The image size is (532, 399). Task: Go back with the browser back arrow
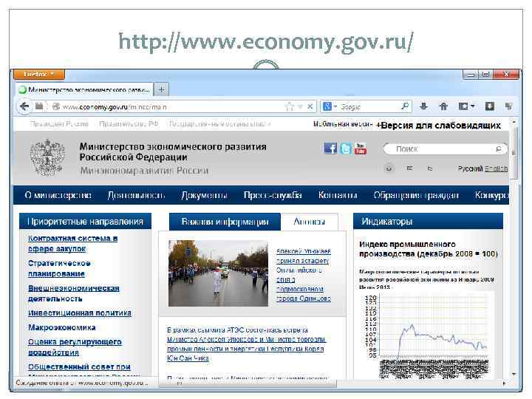coord(24,106)
